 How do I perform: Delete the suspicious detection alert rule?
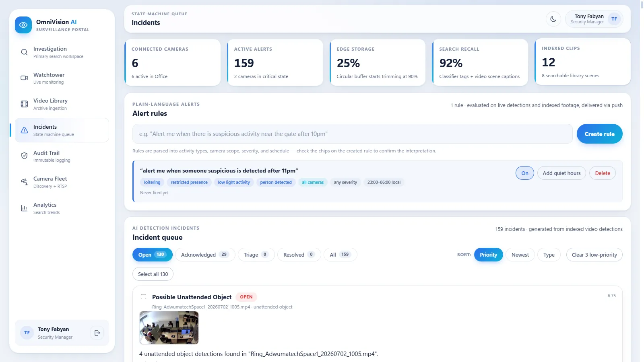tap(603, 173)
